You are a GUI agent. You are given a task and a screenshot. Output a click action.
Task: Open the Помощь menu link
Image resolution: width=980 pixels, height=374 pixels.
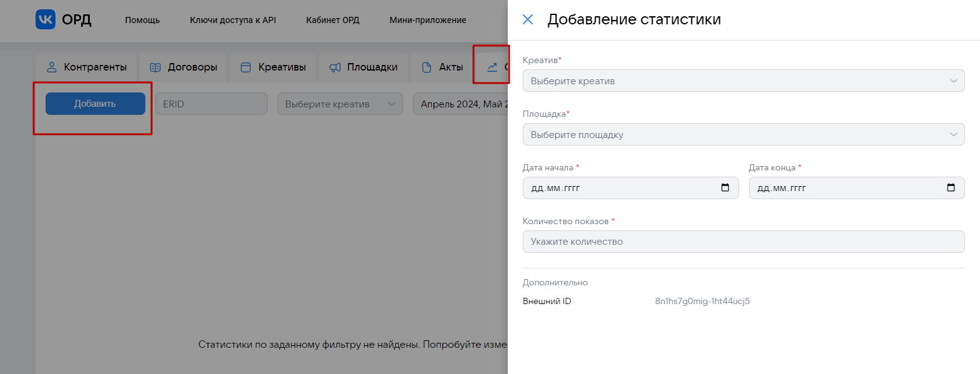tap(142, 20)
